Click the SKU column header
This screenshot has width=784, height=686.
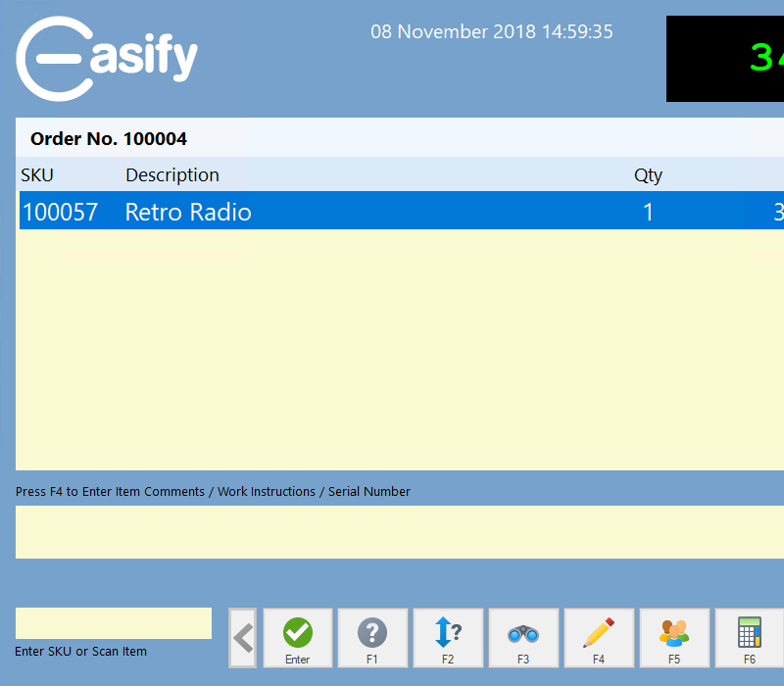click(x=37, y=175)
